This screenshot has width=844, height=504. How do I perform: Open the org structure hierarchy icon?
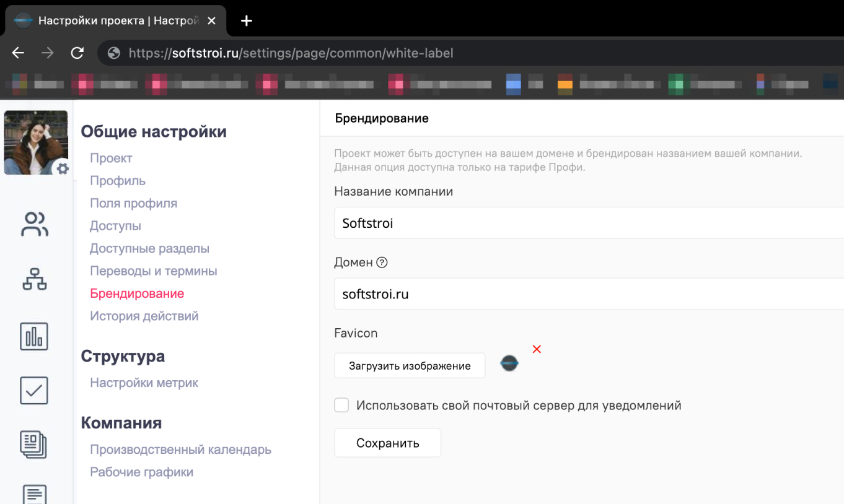pyautogui.click(x=35, y=279)
